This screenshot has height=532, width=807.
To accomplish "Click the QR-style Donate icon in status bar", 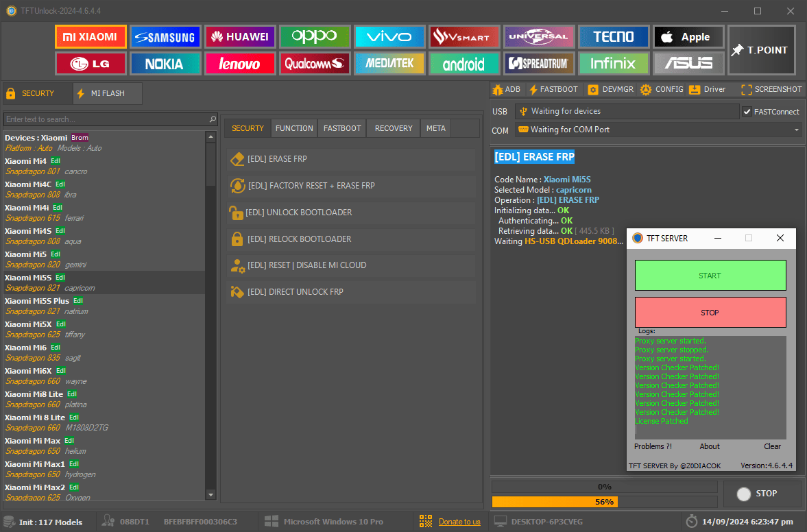I will coord(425,521).
